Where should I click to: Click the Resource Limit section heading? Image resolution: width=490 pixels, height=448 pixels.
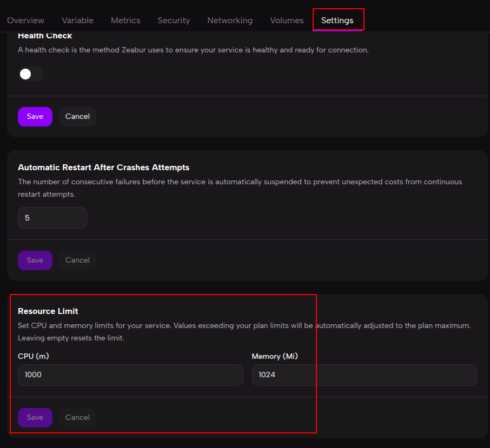coord(48,311)
